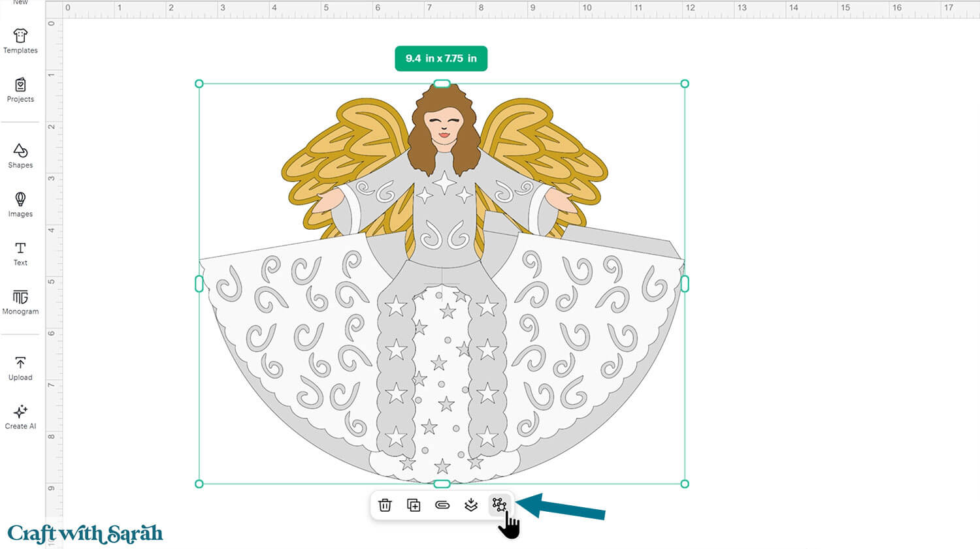This screenshot has height=549, width=980.
Task: Duplicate the selected angel image
Action: [x=414, y=505]
